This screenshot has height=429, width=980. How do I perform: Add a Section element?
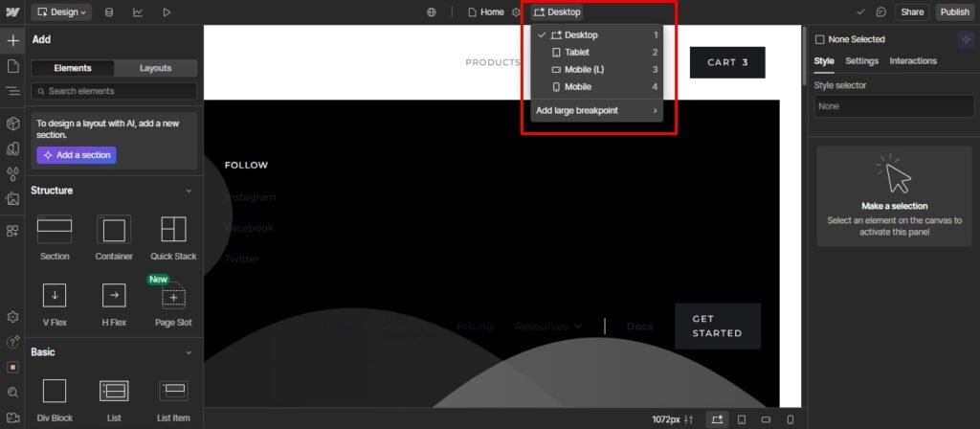pyautogui.click(x=55, y=237)
